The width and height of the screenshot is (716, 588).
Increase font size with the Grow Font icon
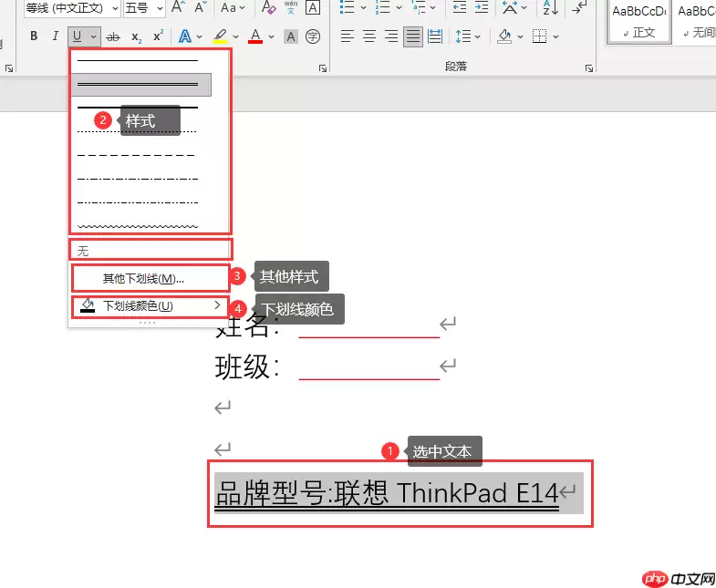coord(178,7)
